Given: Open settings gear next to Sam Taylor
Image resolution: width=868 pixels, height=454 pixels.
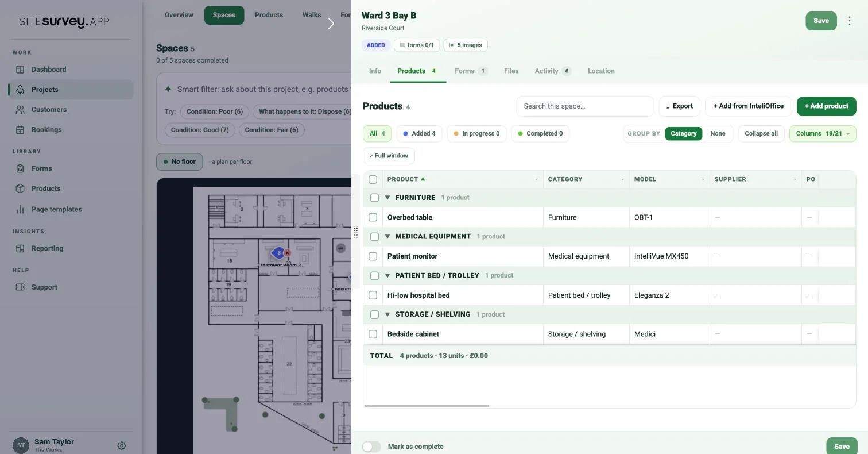Looking at the screenshot, I should 122,445.
